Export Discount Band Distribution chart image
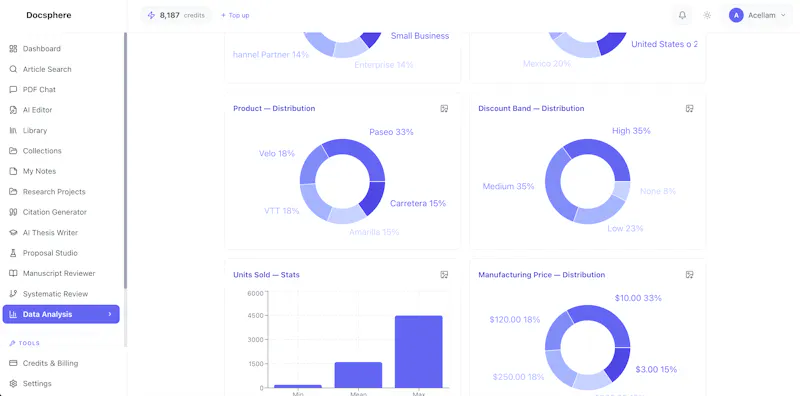The width and height of the screenshot is (800, 396). pyautogui.click(x=689, y=109)
